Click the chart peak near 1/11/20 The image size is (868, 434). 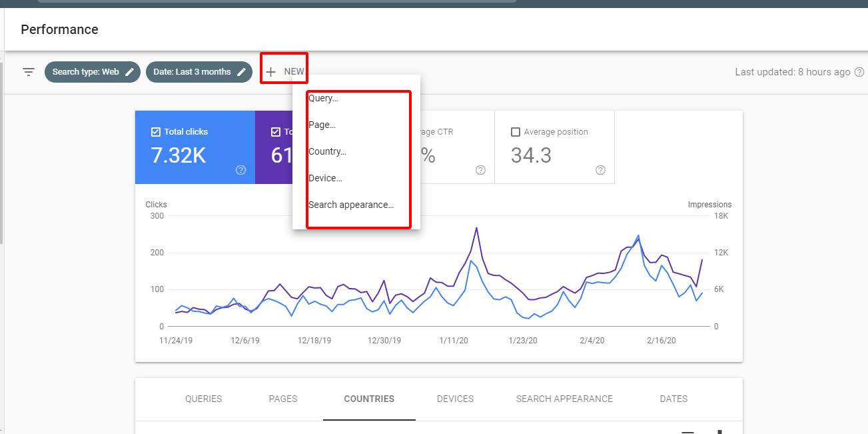(x=476, y=228)
